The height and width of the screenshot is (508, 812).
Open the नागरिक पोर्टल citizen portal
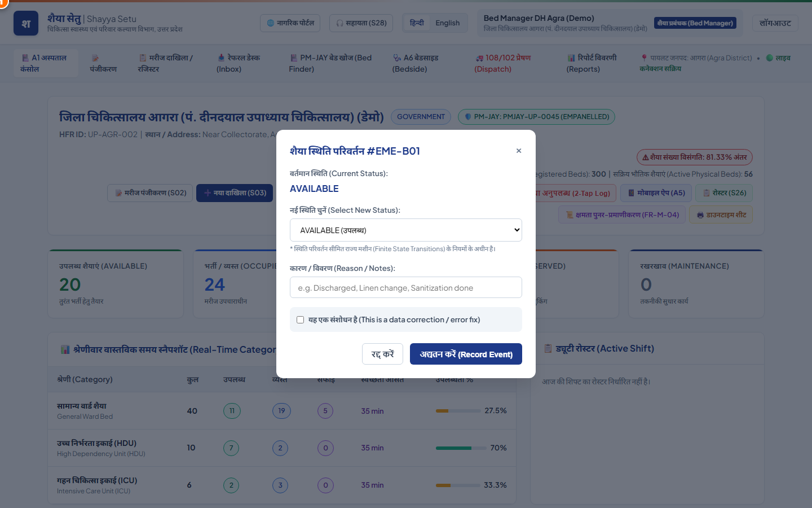click(x=290, y=23)
